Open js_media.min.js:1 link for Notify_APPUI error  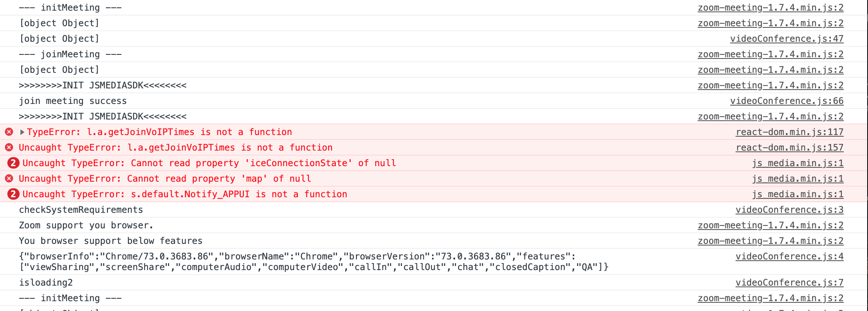(x=798, y=194)
